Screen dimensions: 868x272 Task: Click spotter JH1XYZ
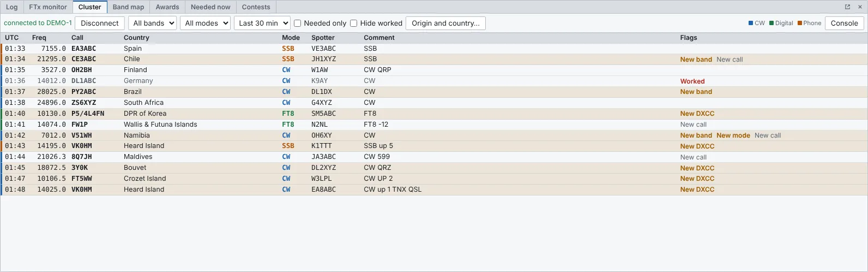point(324,59)
